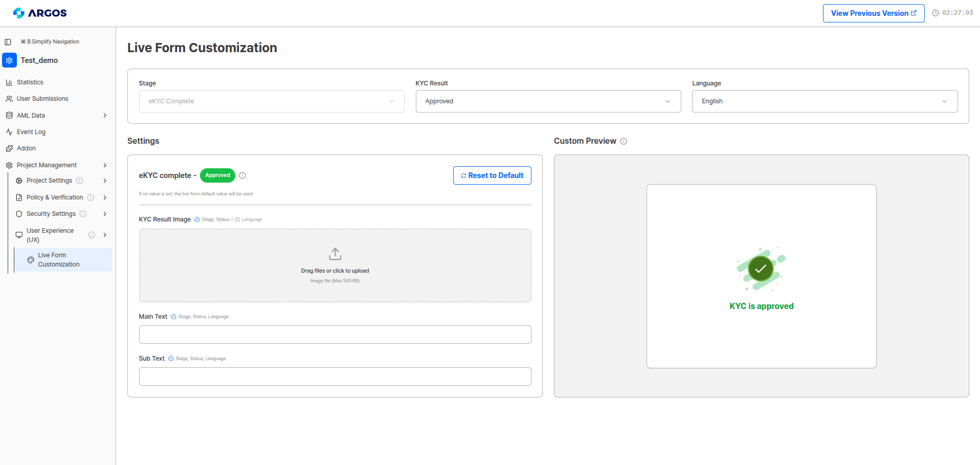Open the Statistics sidebar icon
This screenshot has height=465, width=980.
[x=9, y=82]
